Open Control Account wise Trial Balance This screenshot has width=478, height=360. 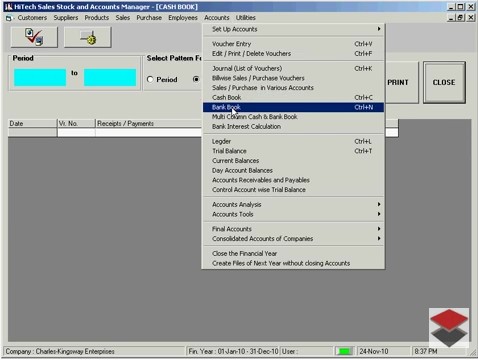pyautogui.click(x=293, y=190)
